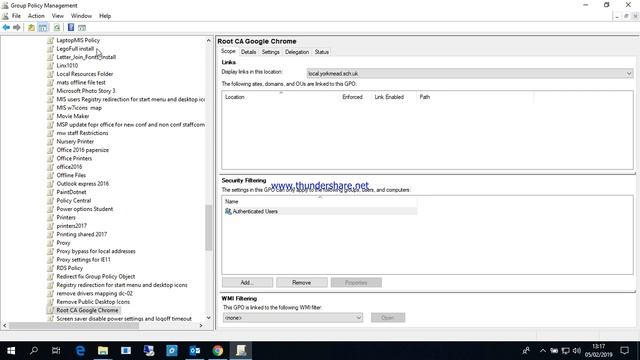
Task: Open the View menu
Action: [x=58, y=16]
